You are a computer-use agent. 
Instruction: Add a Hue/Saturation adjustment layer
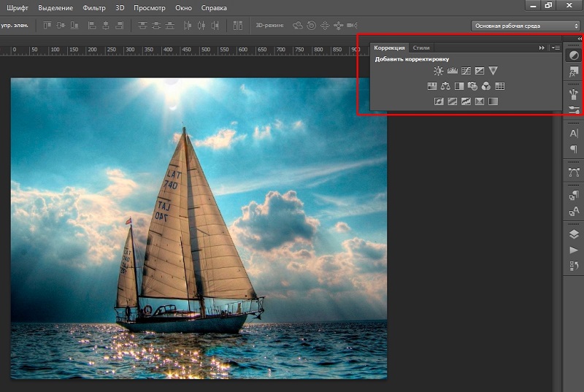(432, 86)
